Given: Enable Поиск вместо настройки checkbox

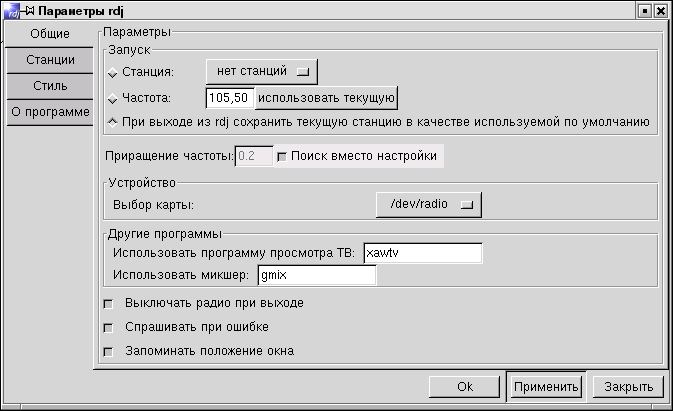Looking at the screenshot, I should [x=282, y=157].
